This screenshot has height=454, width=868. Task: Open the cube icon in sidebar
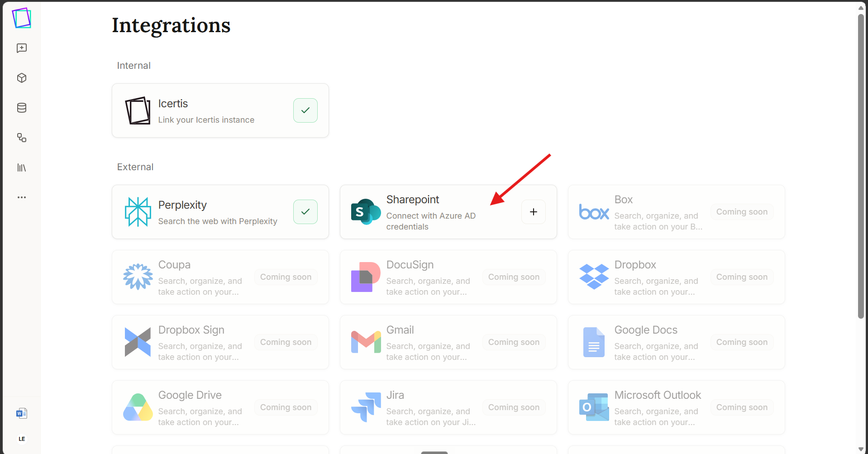[22, 78]
